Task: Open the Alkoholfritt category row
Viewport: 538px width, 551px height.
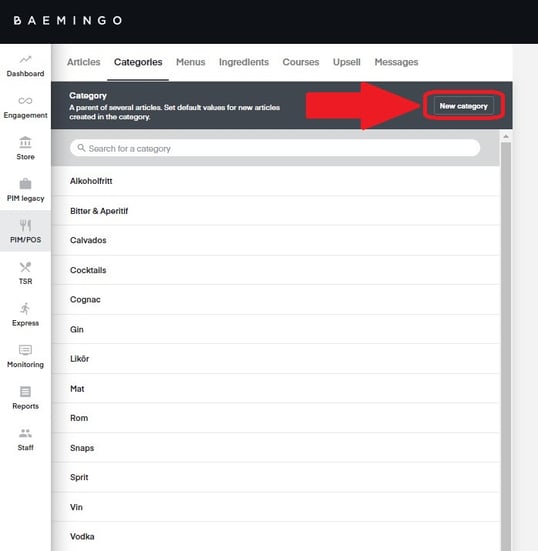Action: 276,181
